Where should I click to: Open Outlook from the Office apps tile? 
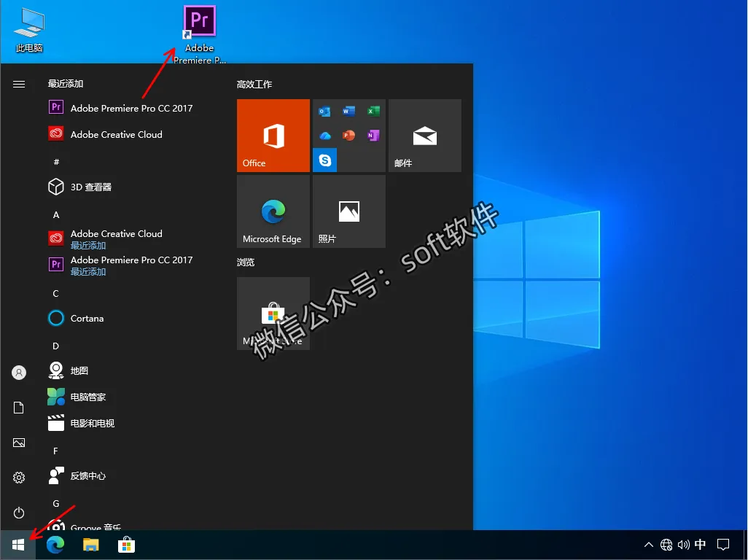click(325, 111)
